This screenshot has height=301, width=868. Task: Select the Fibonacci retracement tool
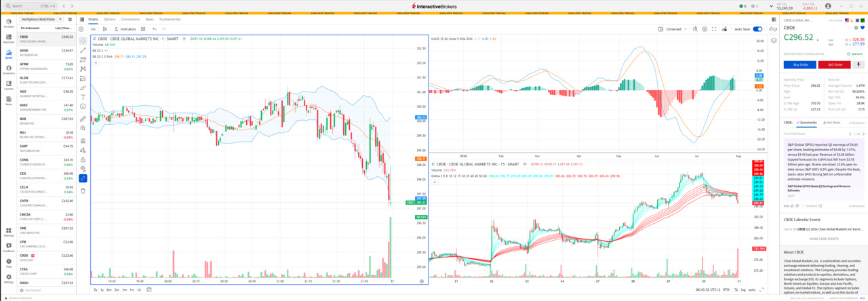(x=83, y=60)
